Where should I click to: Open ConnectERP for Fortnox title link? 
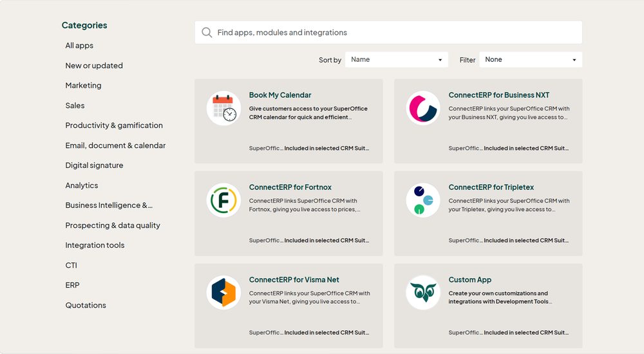(290, 187)
